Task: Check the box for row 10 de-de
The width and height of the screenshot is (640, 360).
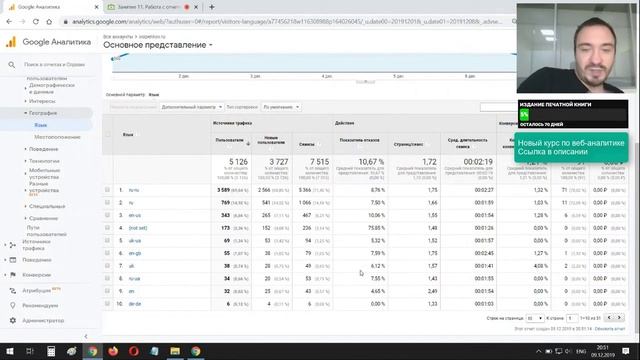Action: 107,304
